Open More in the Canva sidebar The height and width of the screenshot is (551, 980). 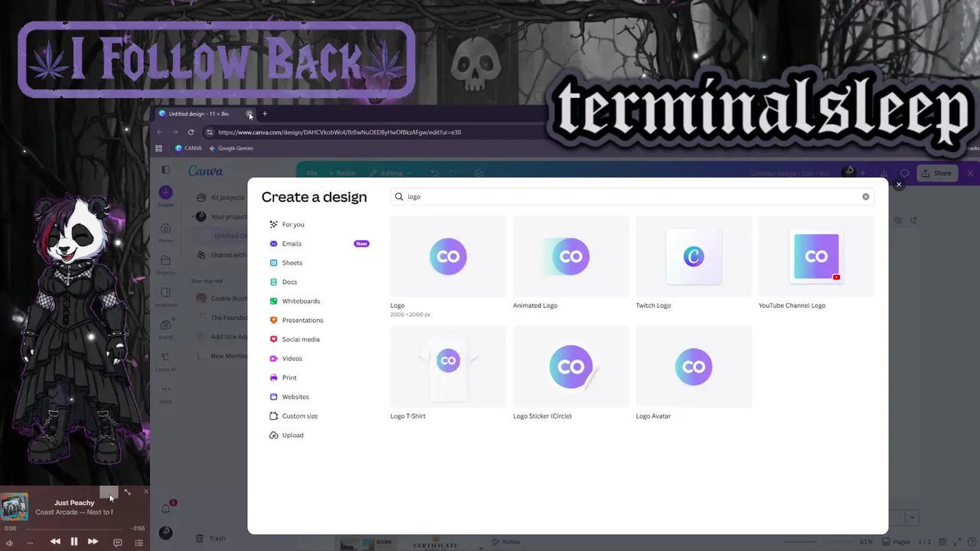(x=165, y=393)
